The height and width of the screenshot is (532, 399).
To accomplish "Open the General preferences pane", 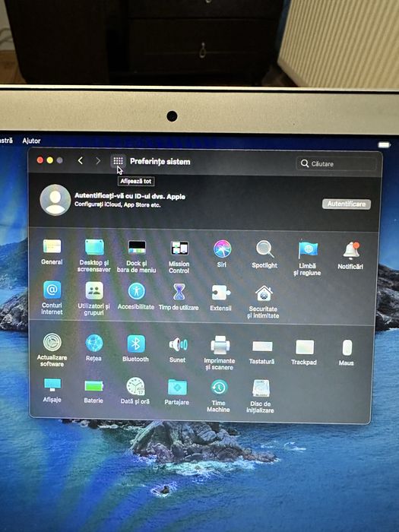I will coord(52,252).
